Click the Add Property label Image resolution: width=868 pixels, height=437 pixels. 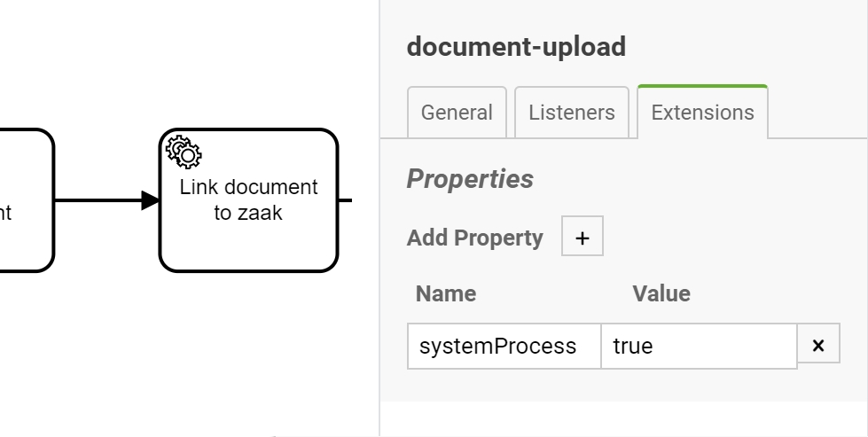click(x=475, y=238)
